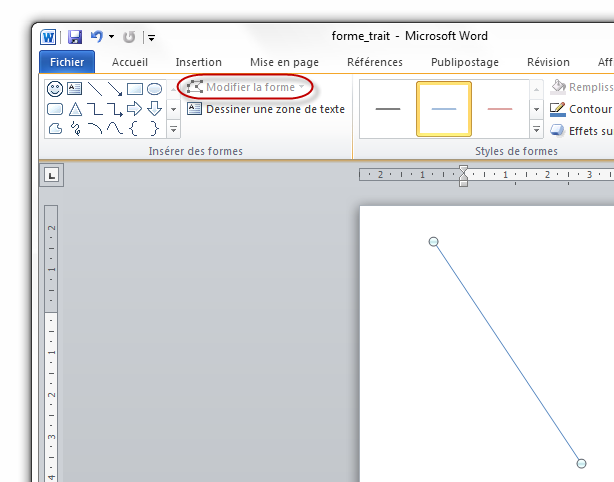Open the shape styles gallery More arrow
Image resolution: width=614 pixels, height=482 pixels.
pos(536,129)
